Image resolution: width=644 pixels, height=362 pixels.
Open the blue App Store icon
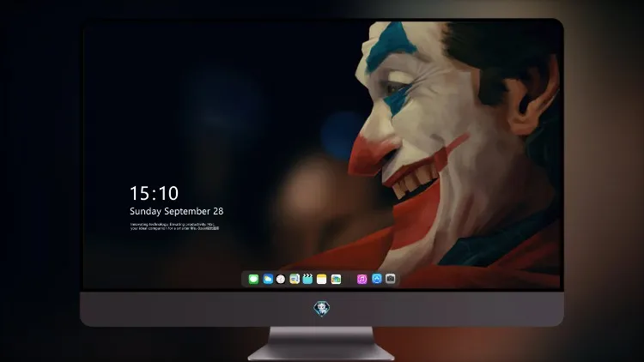coord(377,279)
